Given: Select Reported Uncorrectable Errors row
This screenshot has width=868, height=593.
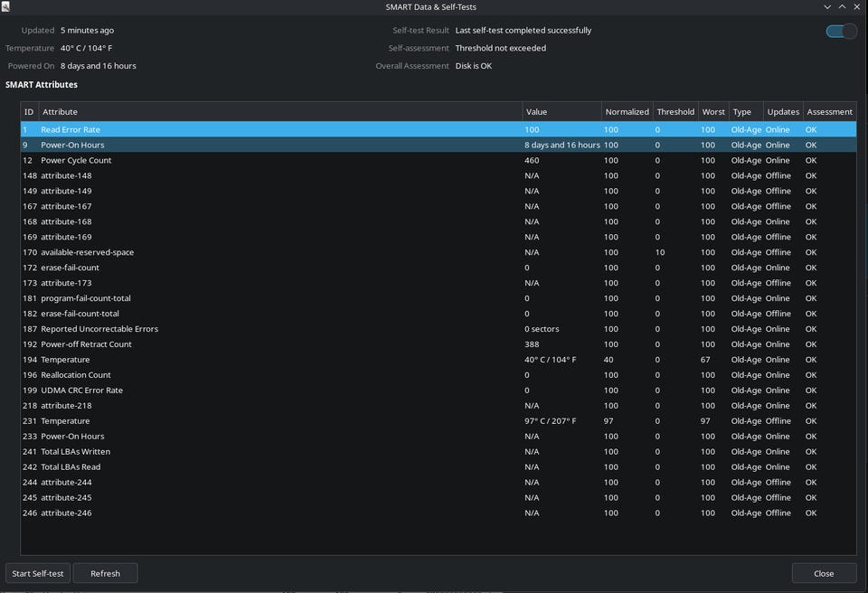Looking at the screenshot, I should pos(439,328).
